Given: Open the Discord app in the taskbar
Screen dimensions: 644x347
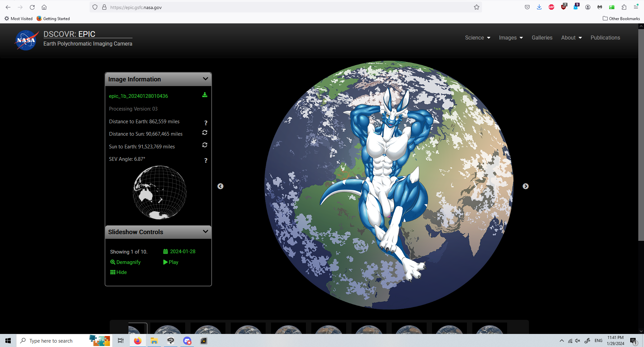Looking at the screenshot, I should pos(187,341).
